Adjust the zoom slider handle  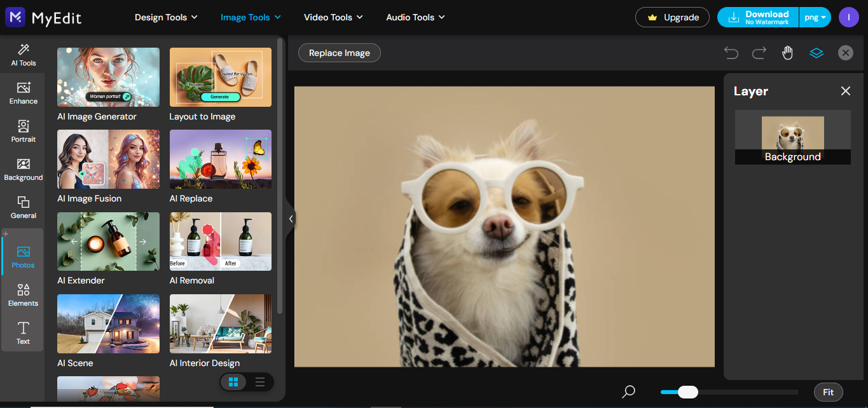[x=687, y=392]
